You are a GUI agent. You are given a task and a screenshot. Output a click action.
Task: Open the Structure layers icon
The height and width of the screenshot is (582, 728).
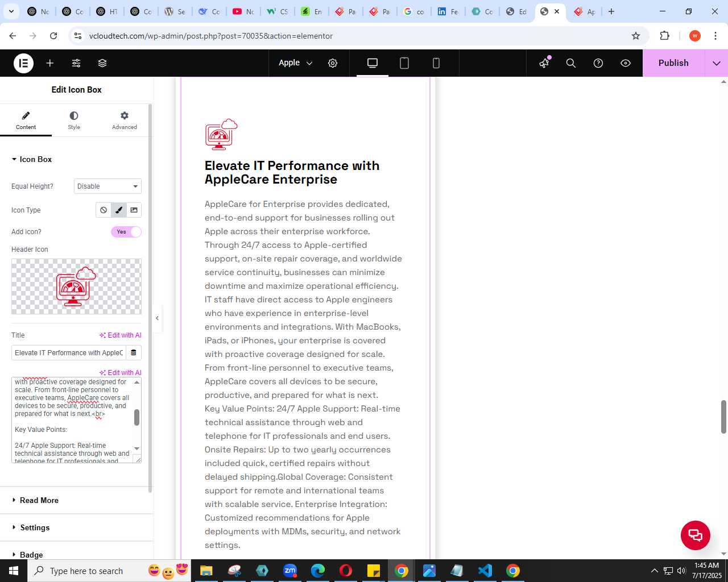[102, 63]
